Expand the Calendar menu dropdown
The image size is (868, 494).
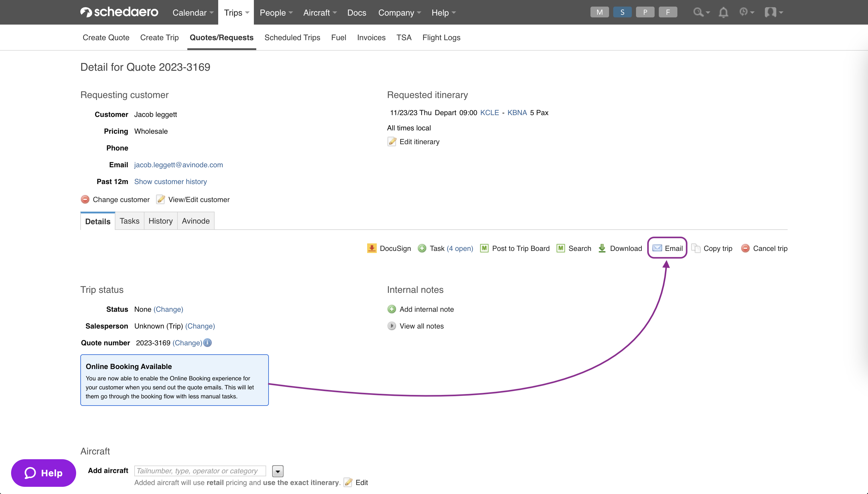click(x=193, y=13)
